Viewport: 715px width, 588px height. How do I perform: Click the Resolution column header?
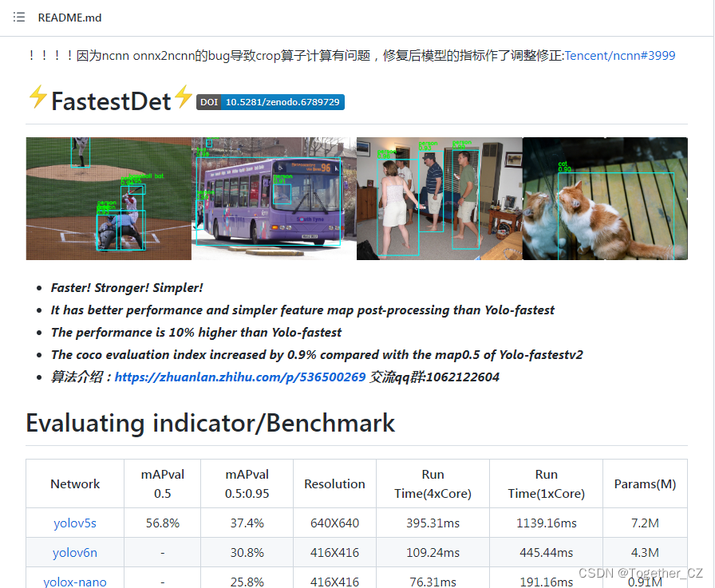coord(334,483)
